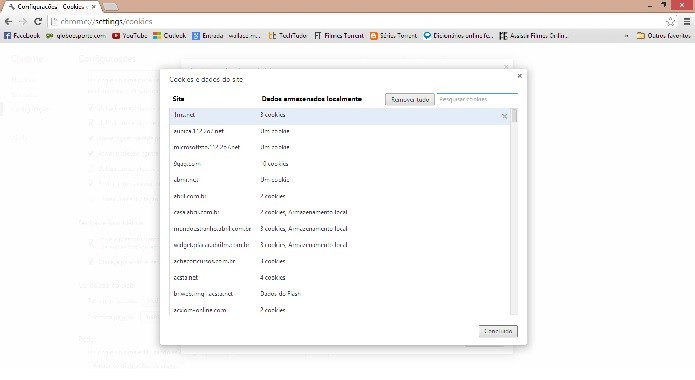Select the casa.abril.com.br row

[340, 212]
